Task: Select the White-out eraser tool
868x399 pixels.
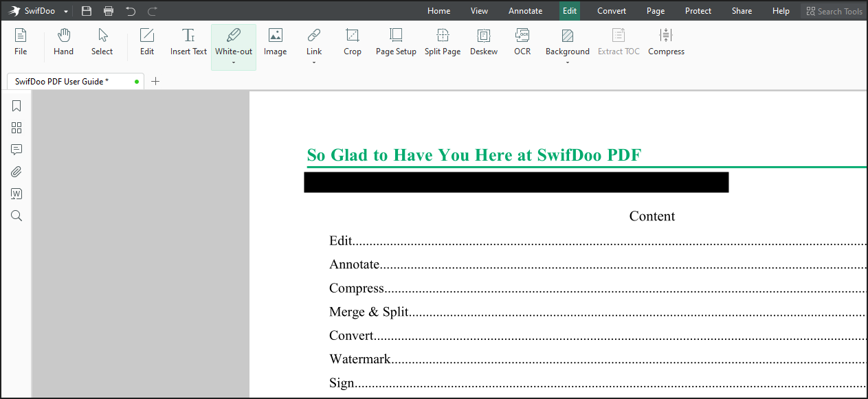Action: [x=234, y=41]
